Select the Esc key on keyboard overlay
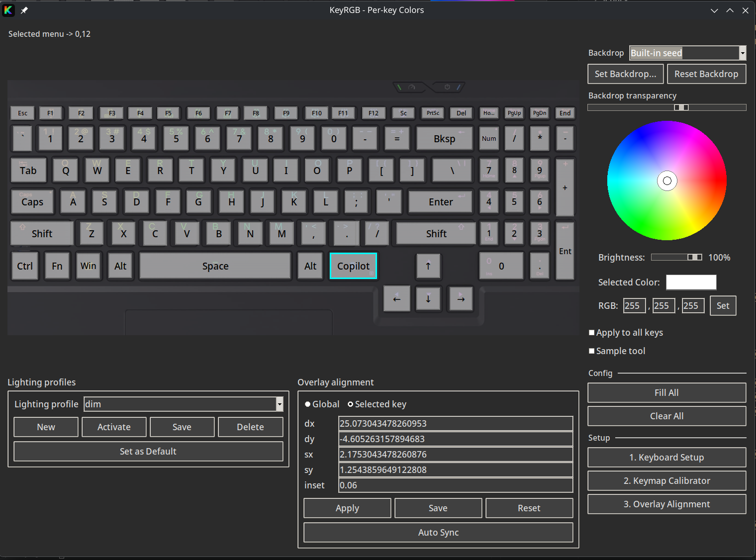 (22, 113)
